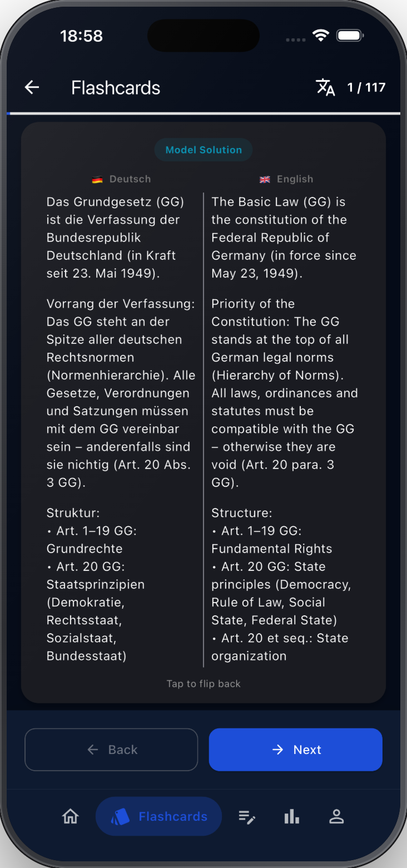407x868 pixels.
Task: Tap the Flashcards header title
Action: 116,87
